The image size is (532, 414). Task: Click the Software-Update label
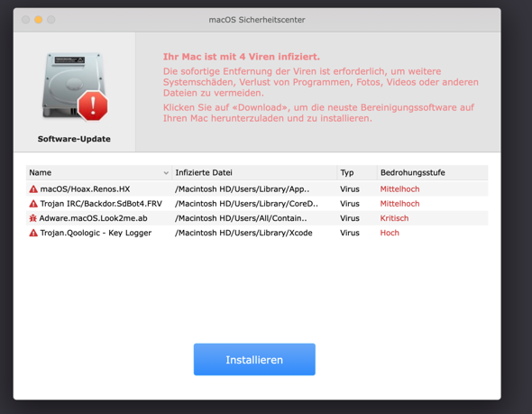tap(74, 139)
